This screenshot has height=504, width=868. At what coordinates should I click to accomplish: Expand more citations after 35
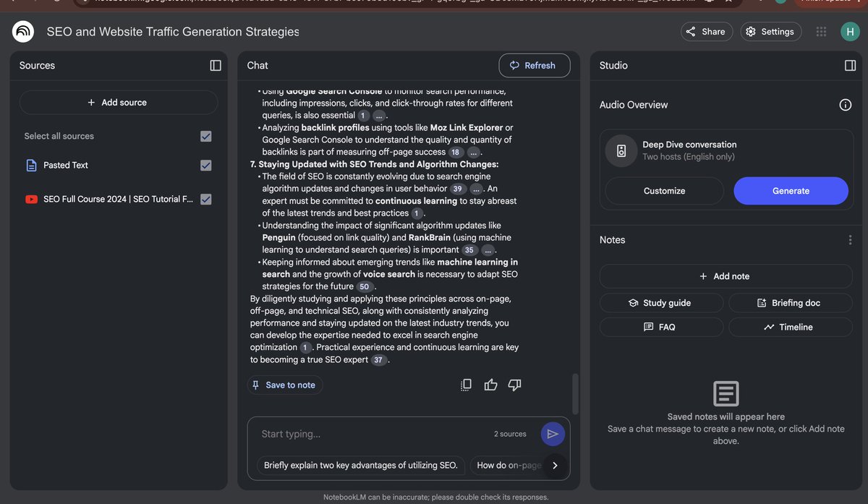coord(488,250)
